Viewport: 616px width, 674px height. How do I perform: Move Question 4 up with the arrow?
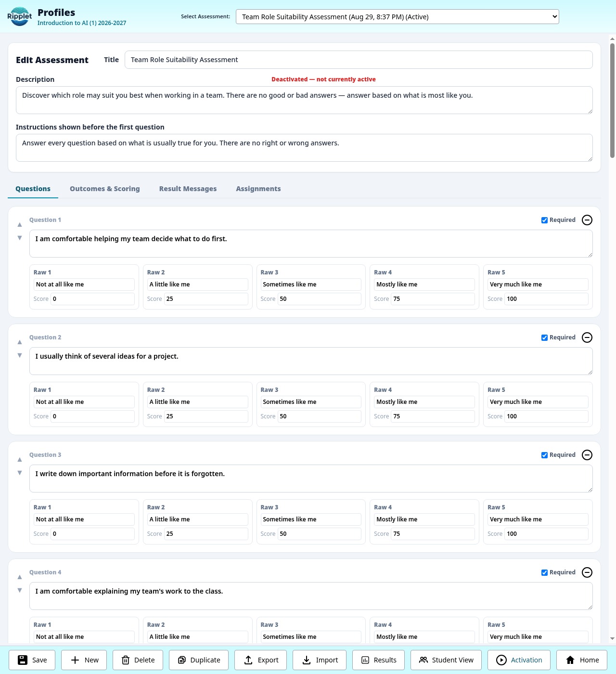[20, 577]
